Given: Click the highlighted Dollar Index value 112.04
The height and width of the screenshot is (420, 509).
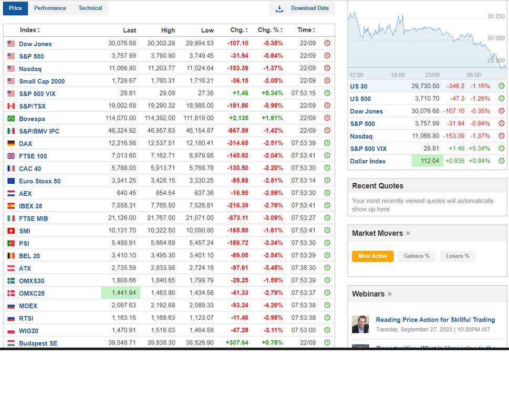Looking at the screenshot, I should point(428,161).
